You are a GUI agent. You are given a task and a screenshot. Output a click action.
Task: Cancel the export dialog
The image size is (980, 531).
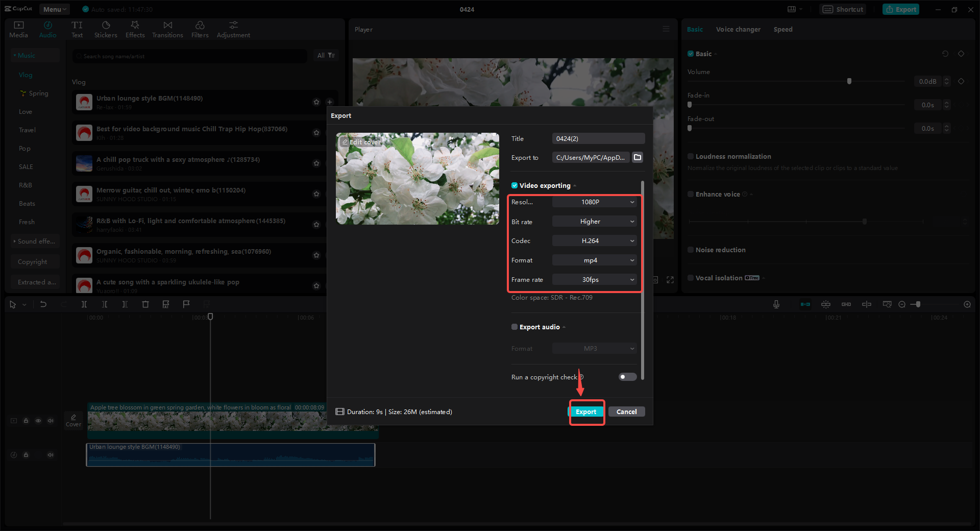[x=626, y=412]
